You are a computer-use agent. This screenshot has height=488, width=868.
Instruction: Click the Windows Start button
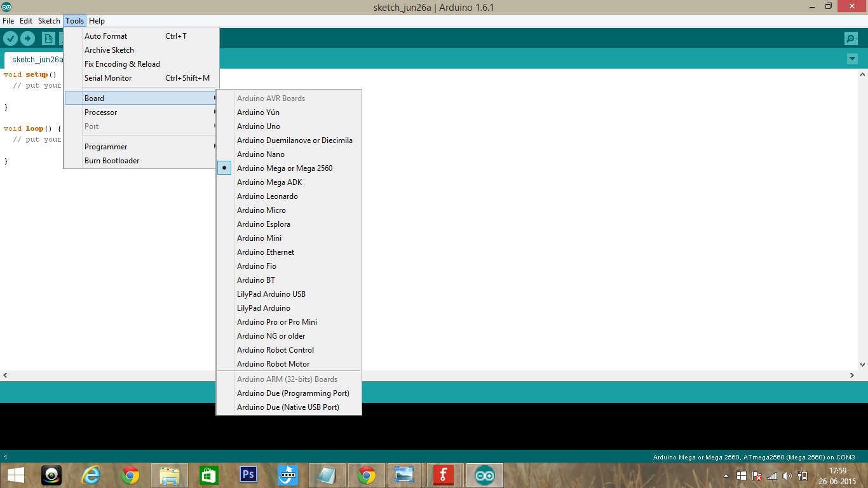pyautogui.click(x=16, y=475)
